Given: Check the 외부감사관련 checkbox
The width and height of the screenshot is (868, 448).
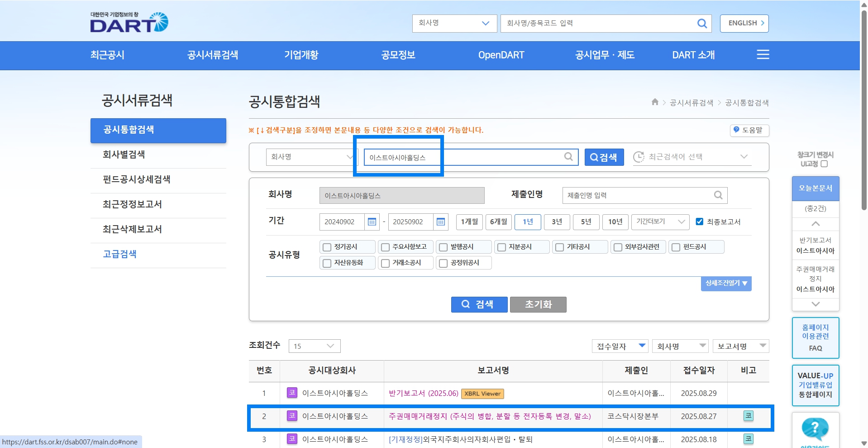Looking at the screenshot, I should pos(618,247).
